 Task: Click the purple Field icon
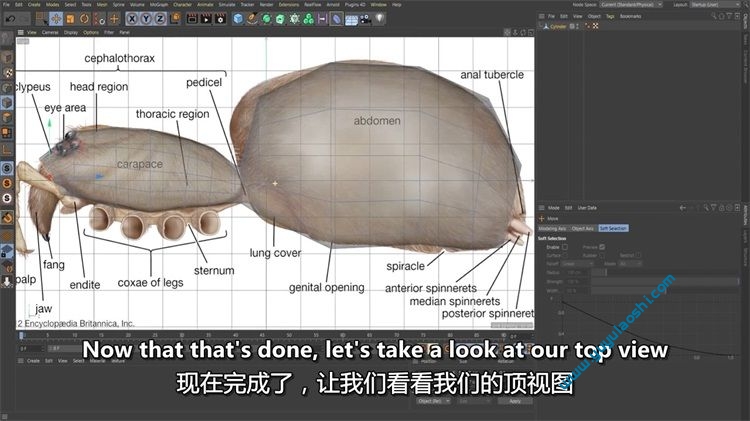click(x=322, y=19)
